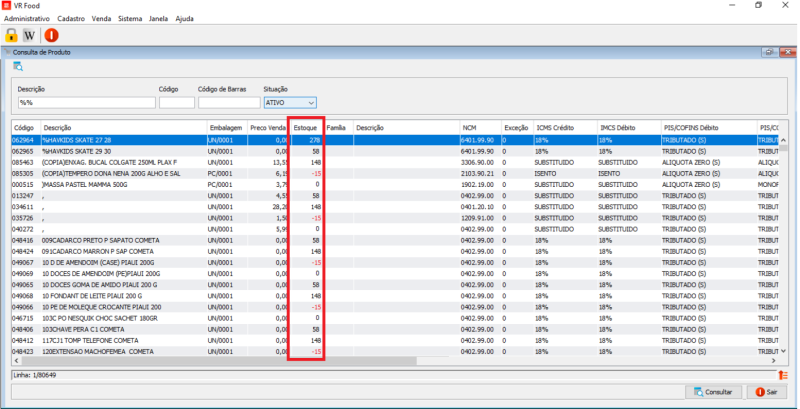Click the vertical scrollbar down arrow
Screen dimensions: 800x409
click(783, 351)
